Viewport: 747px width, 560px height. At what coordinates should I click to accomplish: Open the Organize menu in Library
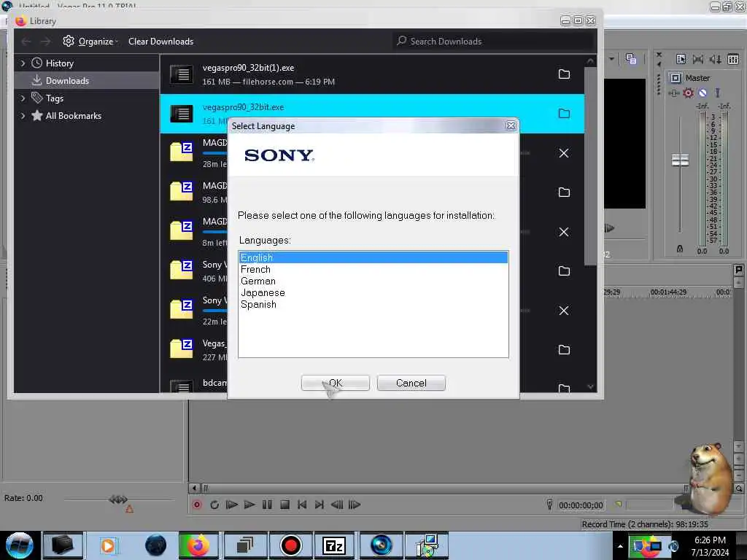[90, 42]
